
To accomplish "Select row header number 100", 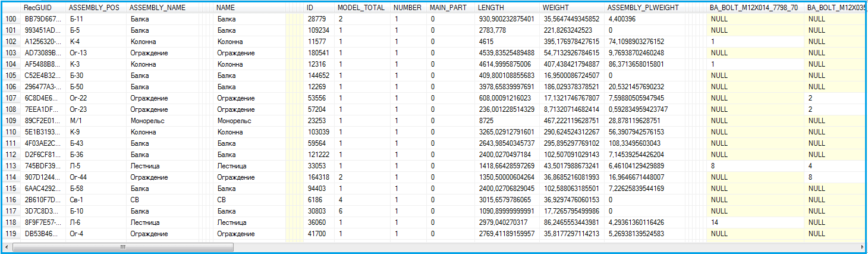I will coord(11,20).
